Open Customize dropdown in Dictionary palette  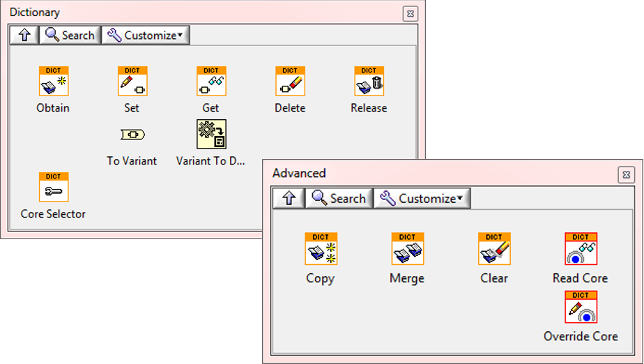146,35
